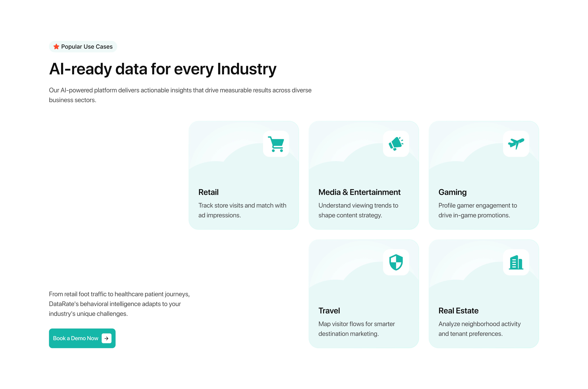Click the gamer engagement description text
Viewport: 588px width, 389px height.
[x=477, y=210]
